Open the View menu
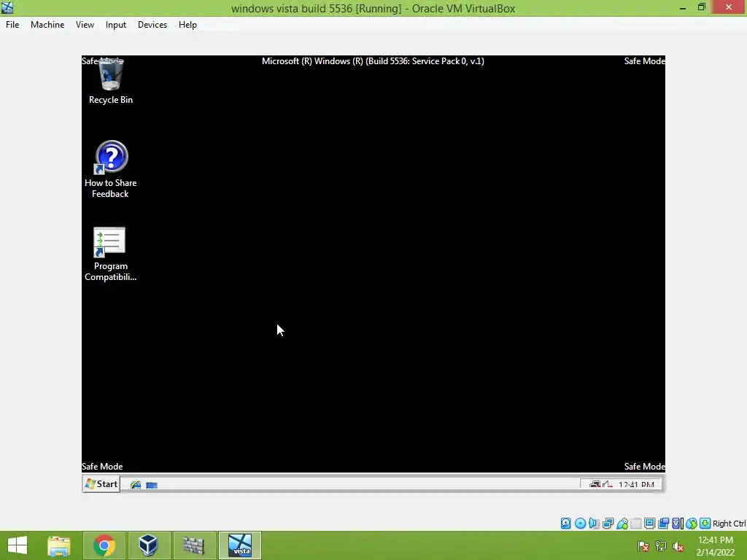The image size is (747, 560). (x=85, y=25)
